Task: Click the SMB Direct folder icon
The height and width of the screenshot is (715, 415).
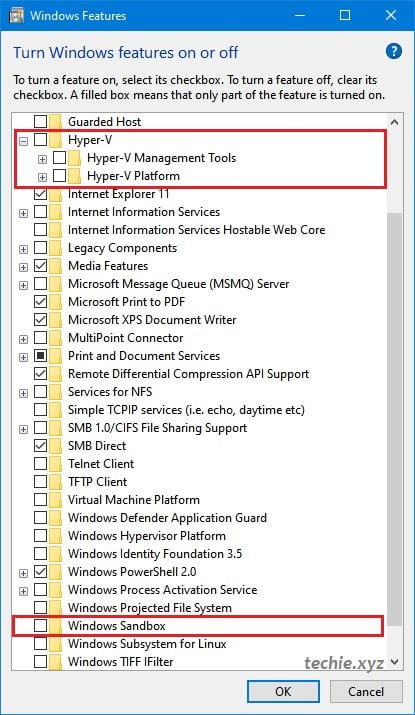Action: pos(55,446)
